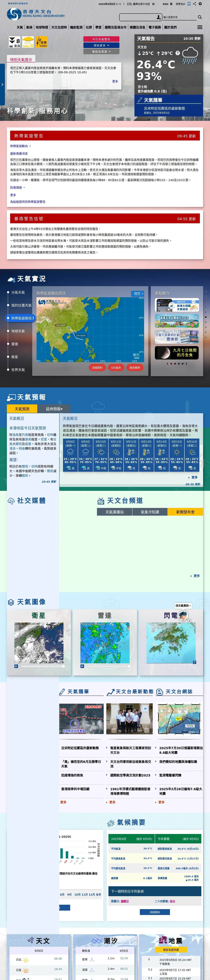
Task: Click the 今日天氣警告 button
Action: point(101,39)
